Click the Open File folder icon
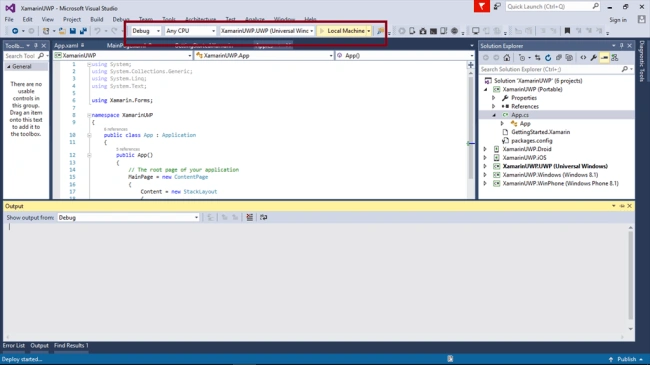 tap(62, 31)
